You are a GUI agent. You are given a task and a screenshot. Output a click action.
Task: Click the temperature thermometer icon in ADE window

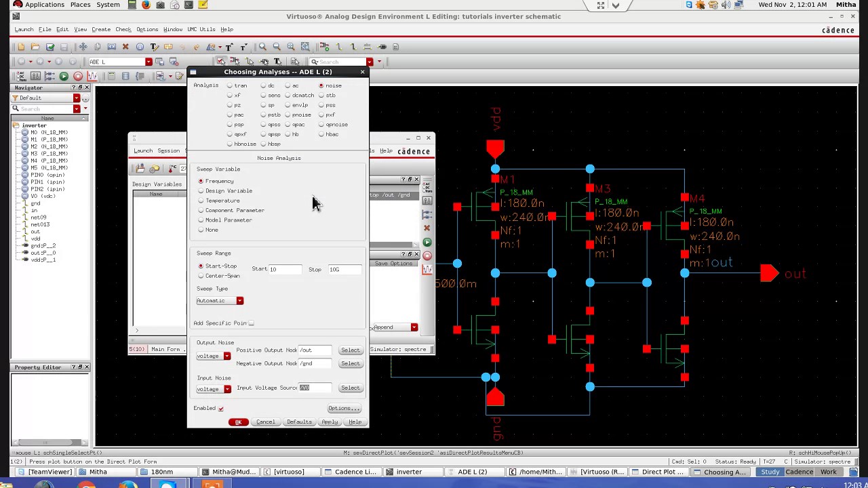[174, 168]
